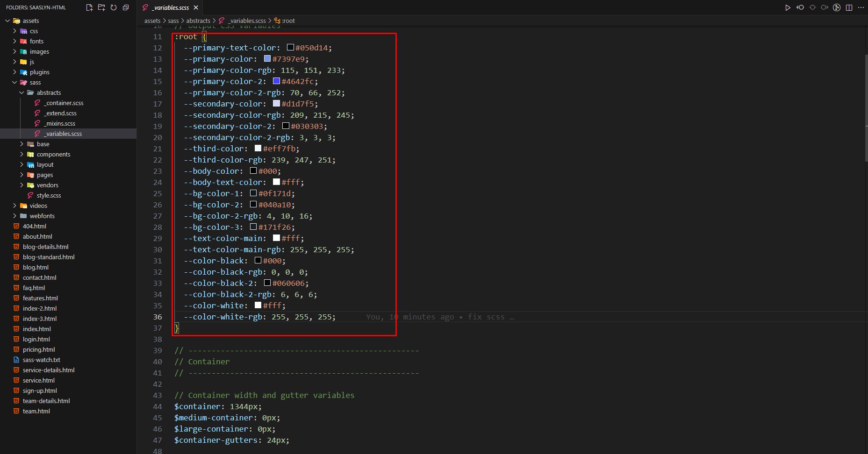Collapse the sass folder

35,83
